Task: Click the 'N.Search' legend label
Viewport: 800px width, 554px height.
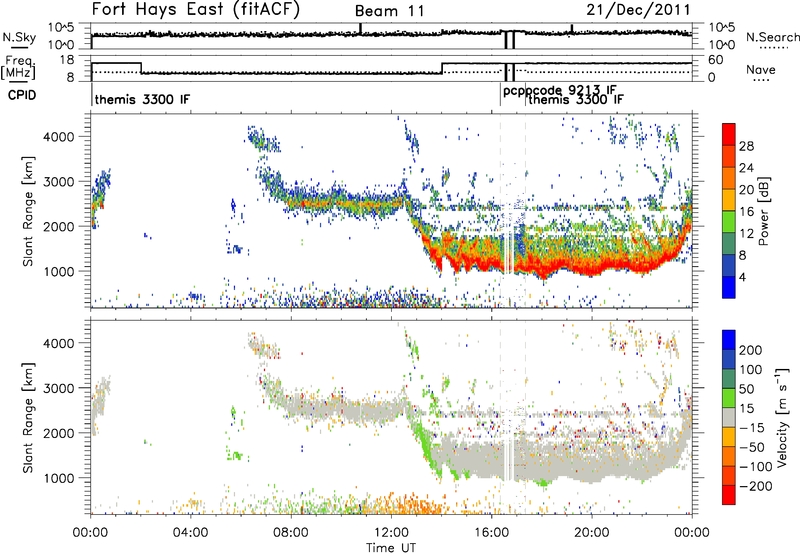Action: coord(772,37)
